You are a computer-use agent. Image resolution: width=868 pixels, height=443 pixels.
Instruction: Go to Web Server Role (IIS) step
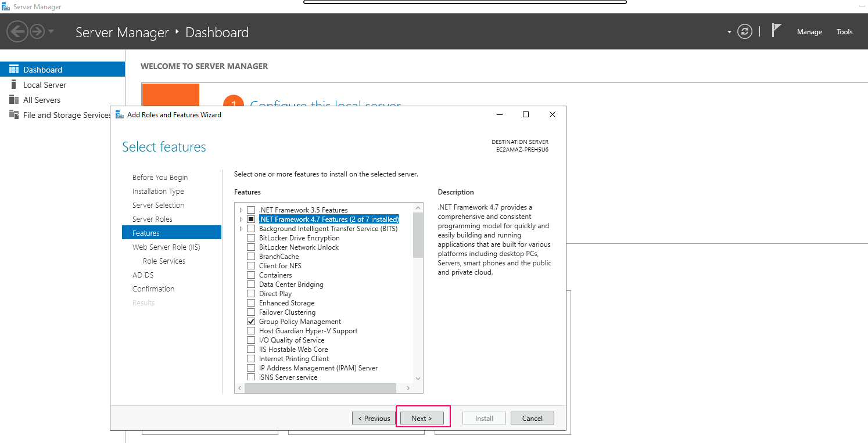[166, 247]
